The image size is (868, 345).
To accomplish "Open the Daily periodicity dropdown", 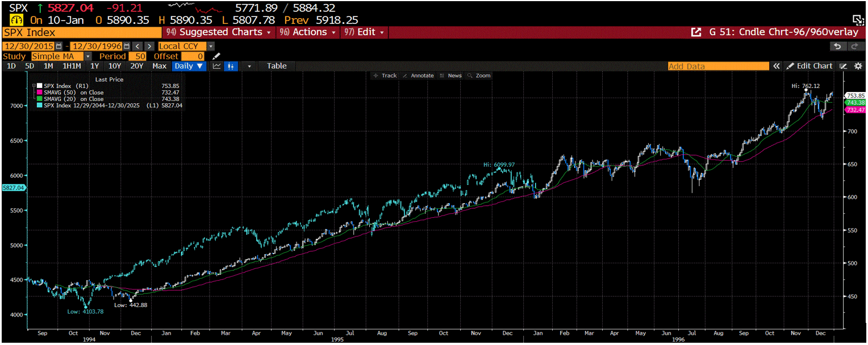I will [x=189, y=66].
